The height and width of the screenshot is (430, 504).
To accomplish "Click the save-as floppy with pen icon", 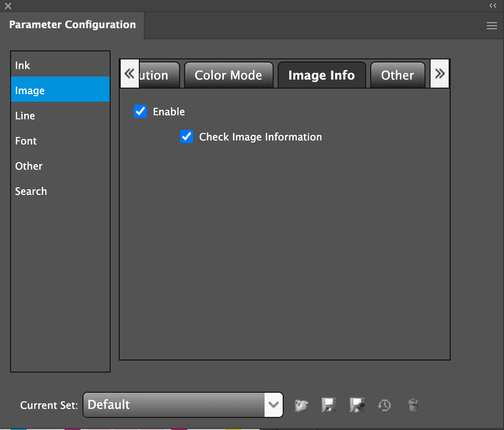I will [357, 405].
